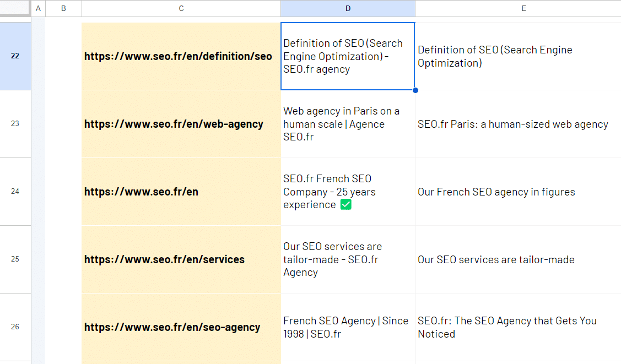Screen dimensions: 621x364
Task: Select row 22 header
Action: point(15,56)
